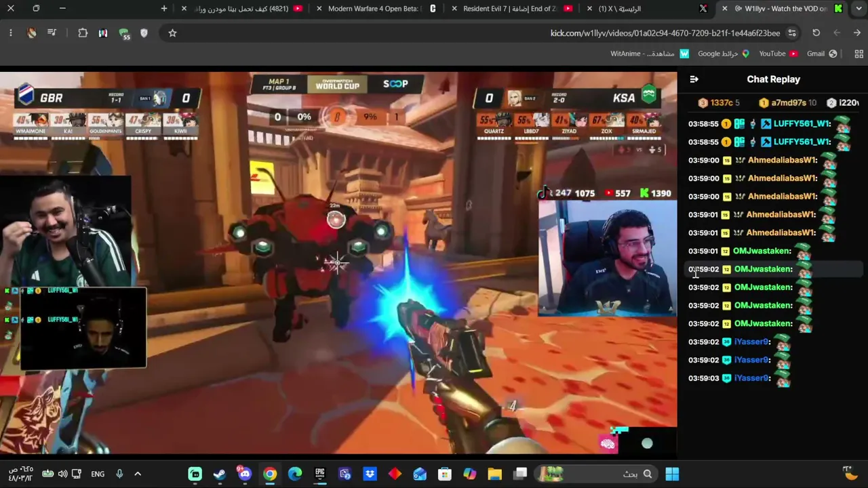This screenshot has width=868, height=488.
Task: Close the (4821) YouTube tab
Action: tap(184, 8)
